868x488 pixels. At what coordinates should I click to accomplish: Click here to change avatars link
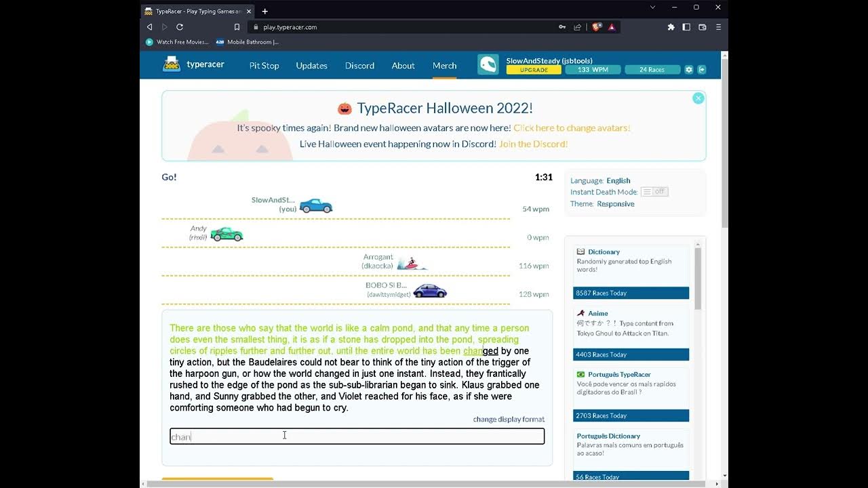(x=572, y=127)
